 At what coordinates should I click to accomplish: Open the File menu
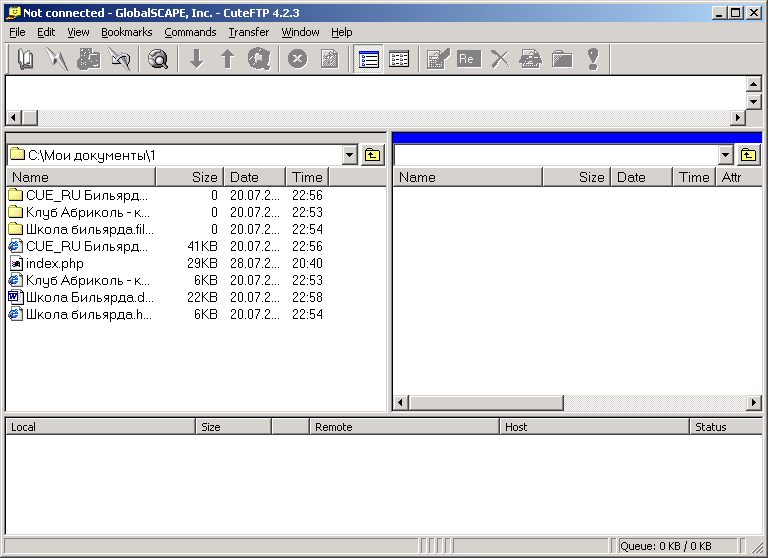click(17, 32)
